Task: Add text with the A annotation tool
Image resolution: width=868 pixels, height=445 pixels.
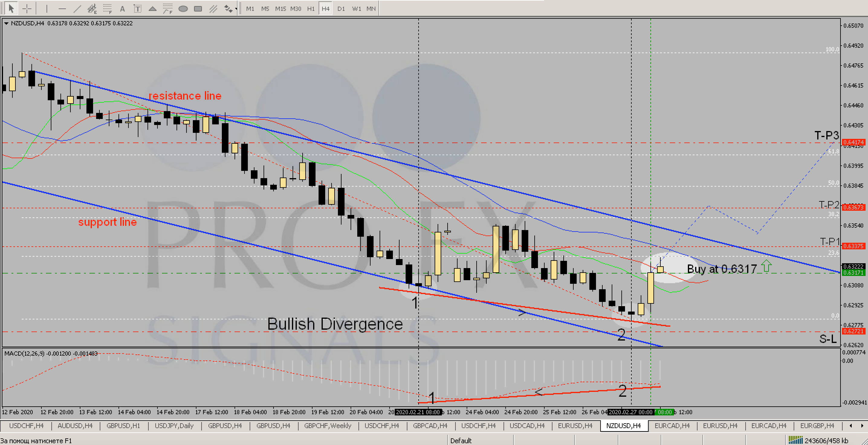Action: coord(122,8)
